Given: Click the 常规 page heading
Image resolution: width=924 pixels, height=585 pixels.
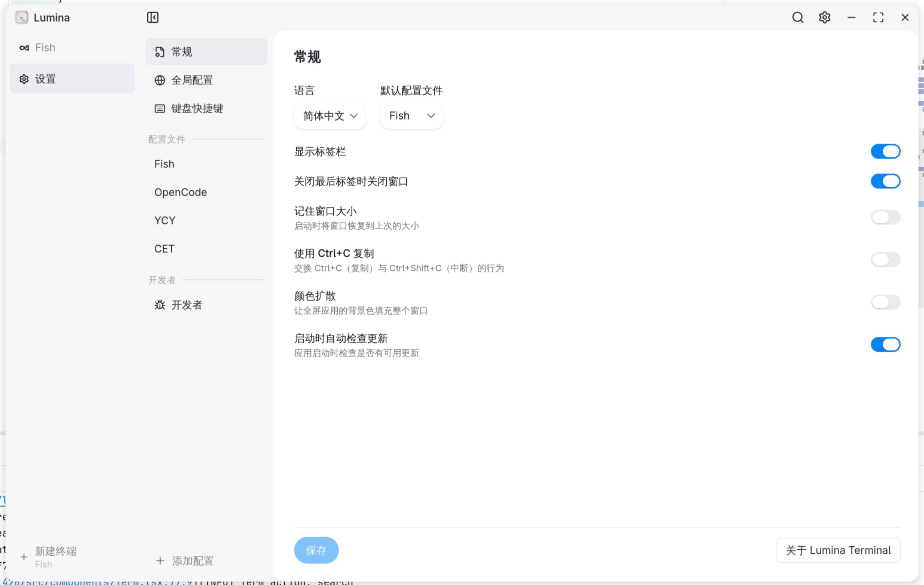Looking at the screenshot, I should click(307, 57).
